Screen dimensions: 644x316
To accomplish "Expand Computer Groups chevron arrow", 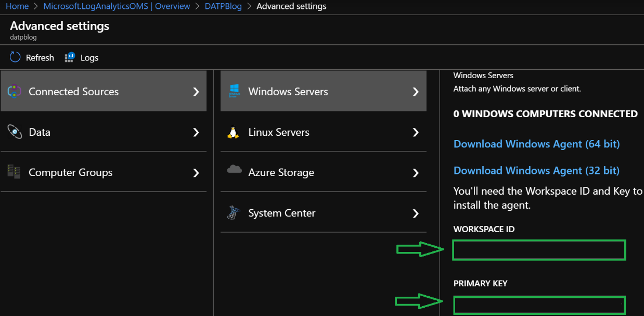I will point(196,172).
